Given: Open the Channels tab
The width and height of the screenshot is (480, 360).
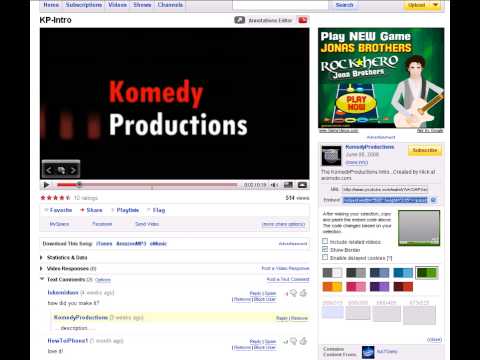Looking at the screenshot, I should pos(170,5).
